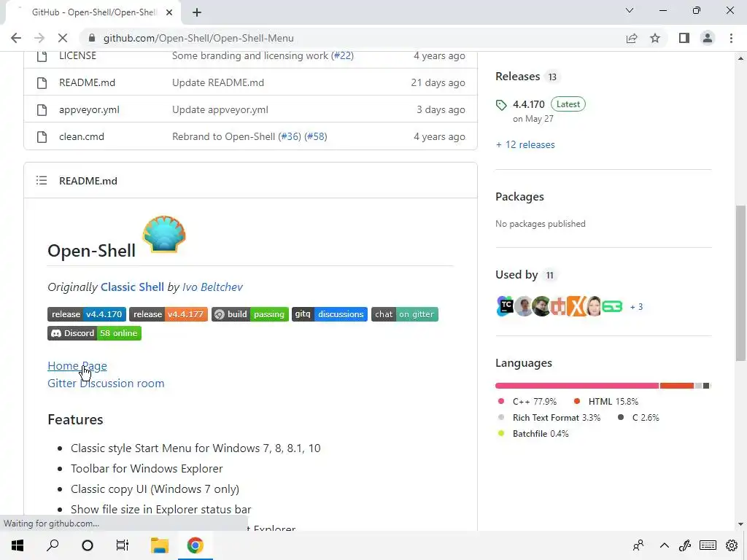747x560 pixels.
Task: Click the Discord 58 online badge
Action: (x=94, y=333)
